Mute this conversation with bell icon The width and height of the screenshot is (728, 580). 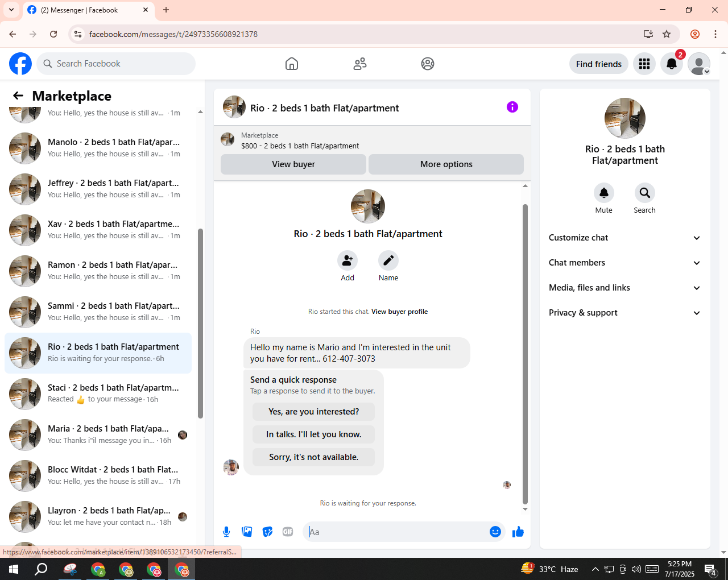tap(604, 193)
